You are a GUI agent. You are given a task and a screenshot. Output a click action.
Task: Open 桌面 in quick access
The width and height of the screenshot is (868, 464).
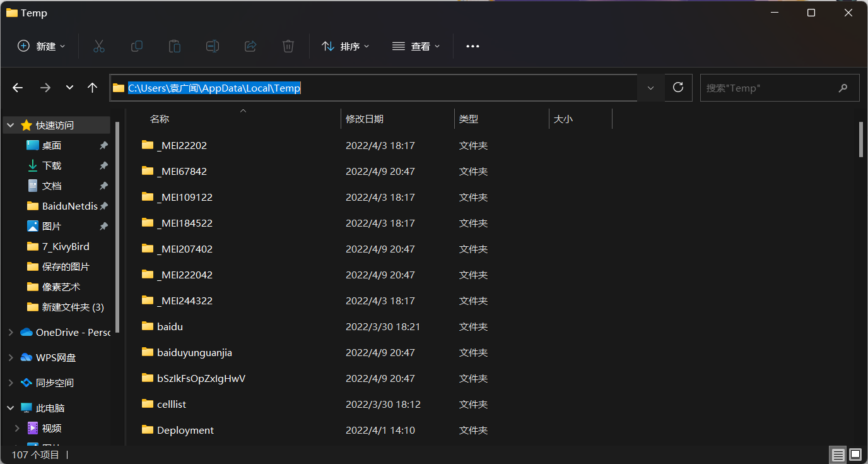point(52,145)
